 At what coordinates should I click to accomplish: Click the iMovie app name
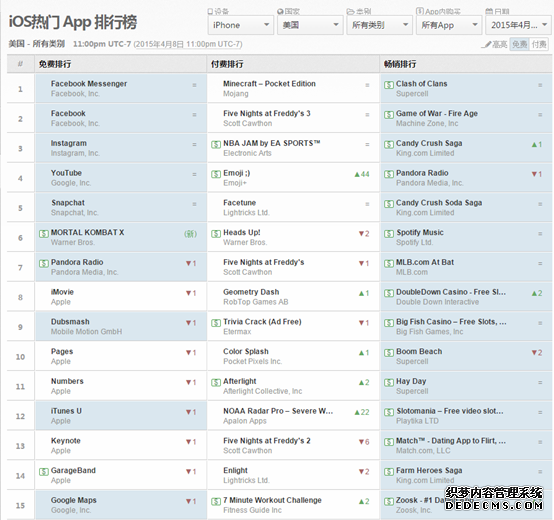tap(62, 292)
